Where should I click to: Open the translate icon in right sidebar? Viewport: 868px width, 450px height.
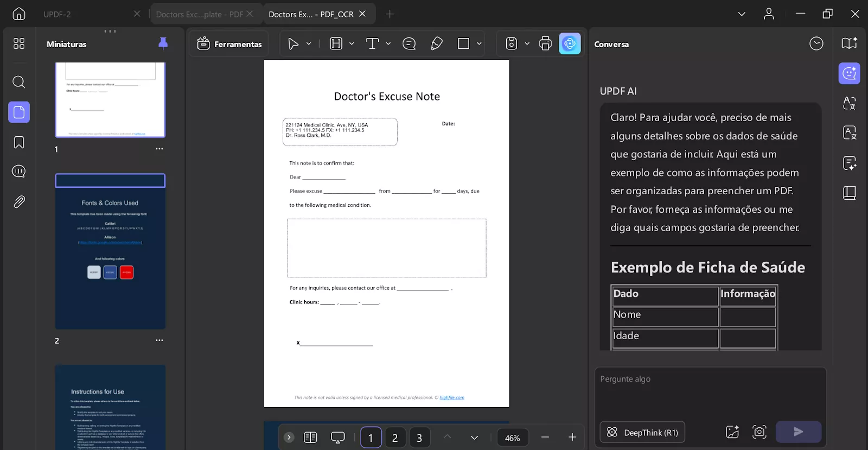coord(849,103)
